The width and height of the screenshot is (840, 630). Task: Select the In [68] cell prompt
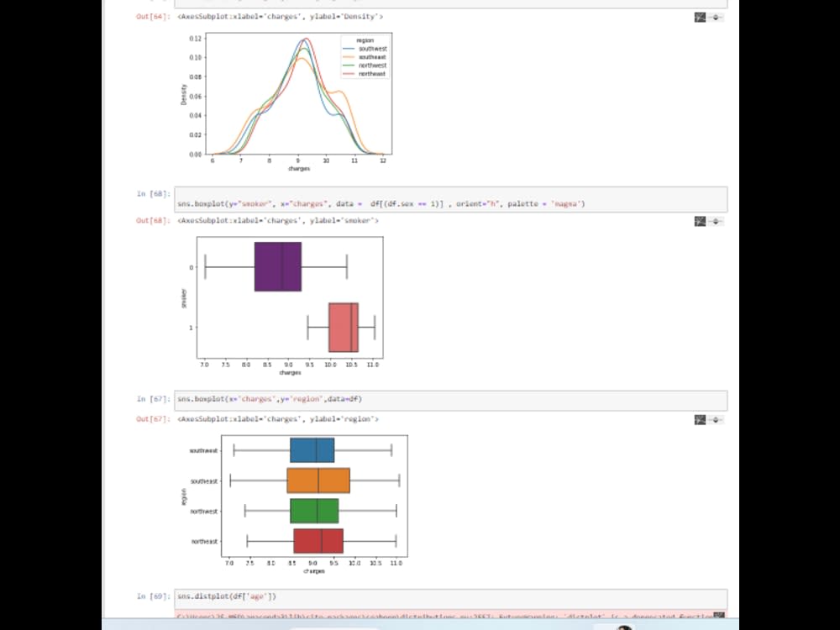pyautogui.click(x=153, y=194)
